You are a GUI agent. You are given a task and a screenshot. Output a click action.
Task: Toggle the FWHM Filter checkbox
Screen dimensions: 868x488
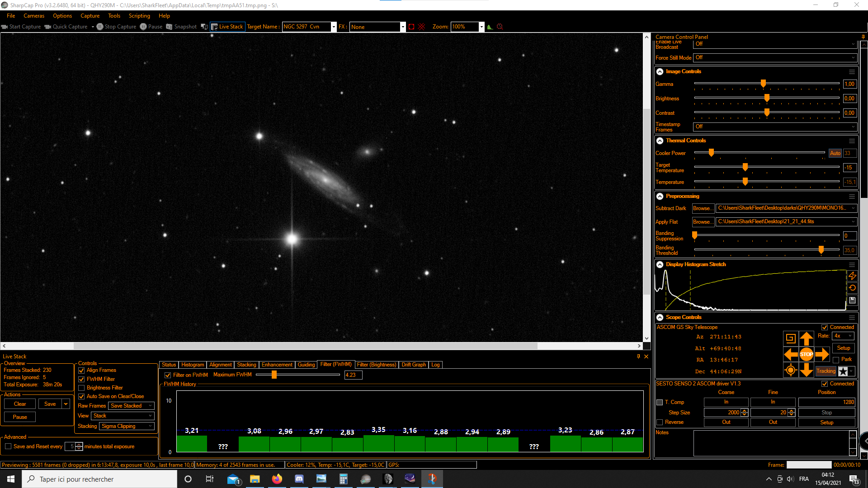click(81, 380)
